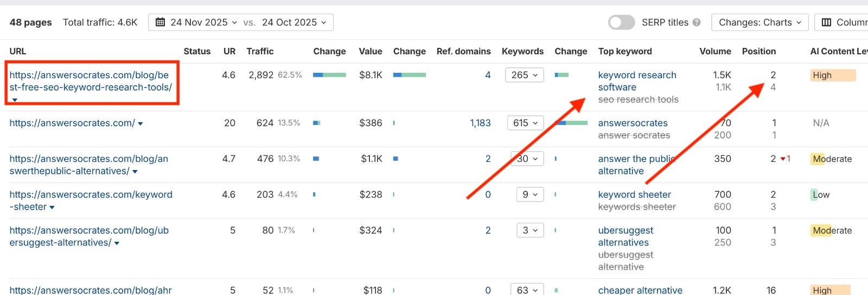Click the $386 value cell
This screenshot has width=868, height=295.
(371, 123)
